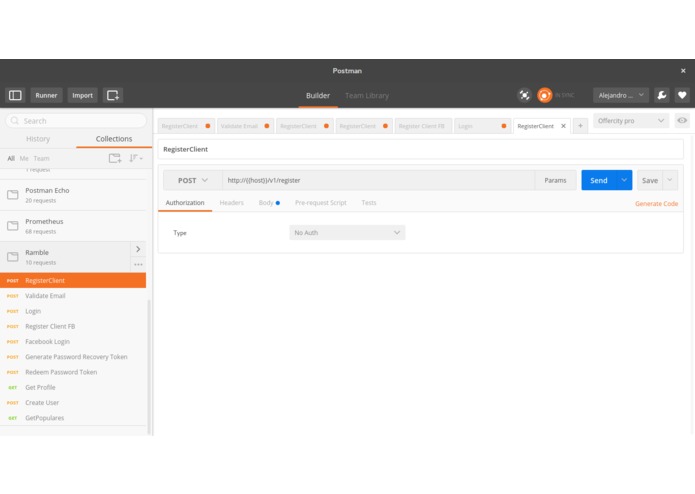Click the Save button

click(650, 180)
